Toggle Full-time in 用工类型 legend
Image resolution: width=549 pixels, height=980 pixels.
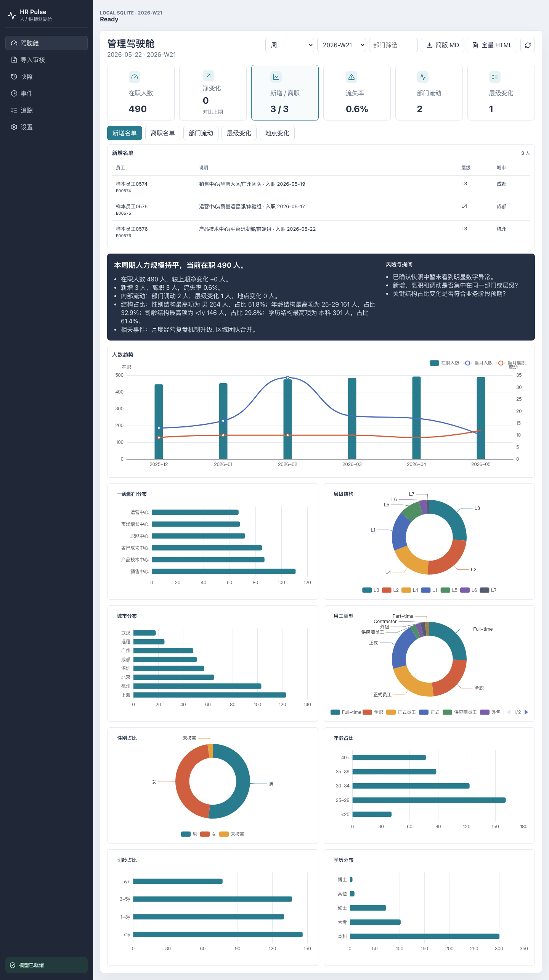click(x=346, y=712)
